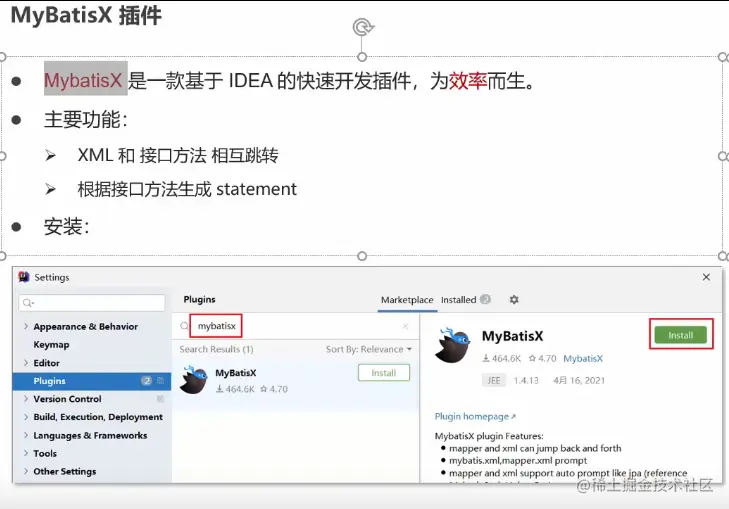Click the IntelliJ Settings window logo icon
The image size is (729, 509).
24,277
